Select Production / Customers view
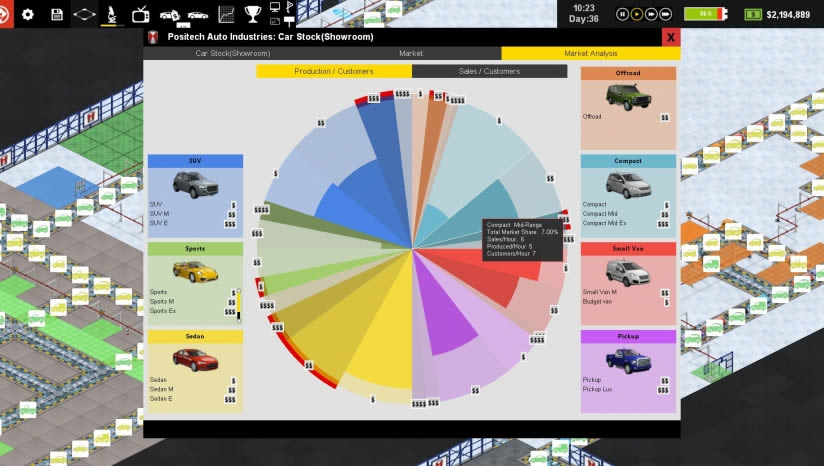Image resolution: width=824 pixels, height=466 pixels. tap(334, 71)
